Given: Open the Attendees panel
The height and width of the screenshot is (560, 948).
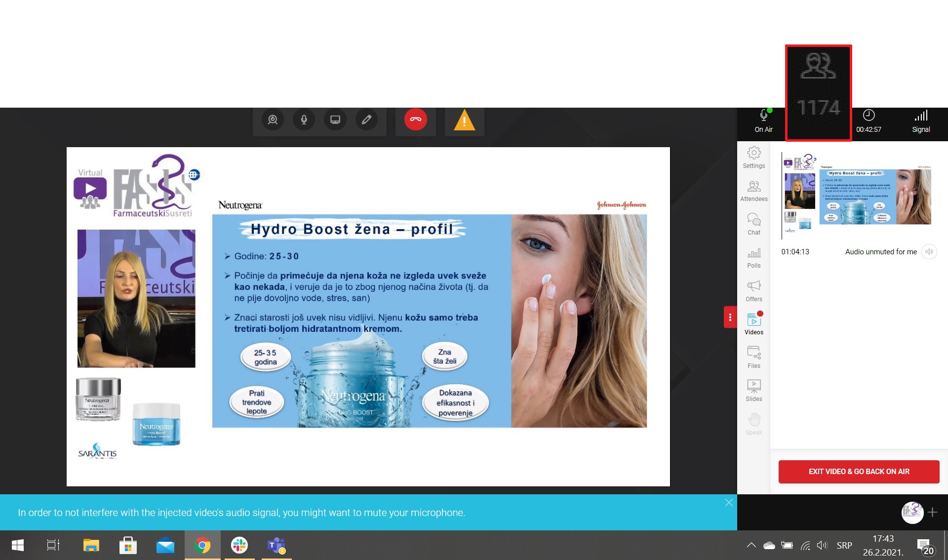Looking at the screenshot, I should [x=754, y=191].
